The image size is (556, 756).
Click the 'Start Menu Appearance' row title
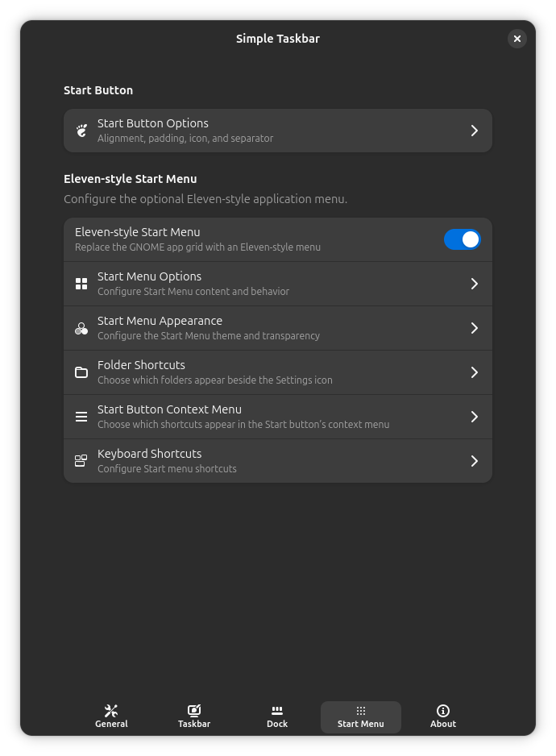point(160,321)
